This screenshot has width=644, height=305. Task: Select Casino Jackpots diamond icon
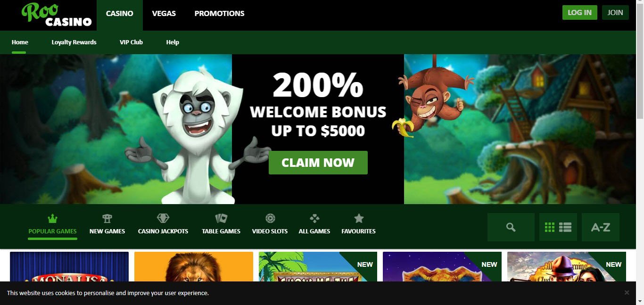[163, 218]
